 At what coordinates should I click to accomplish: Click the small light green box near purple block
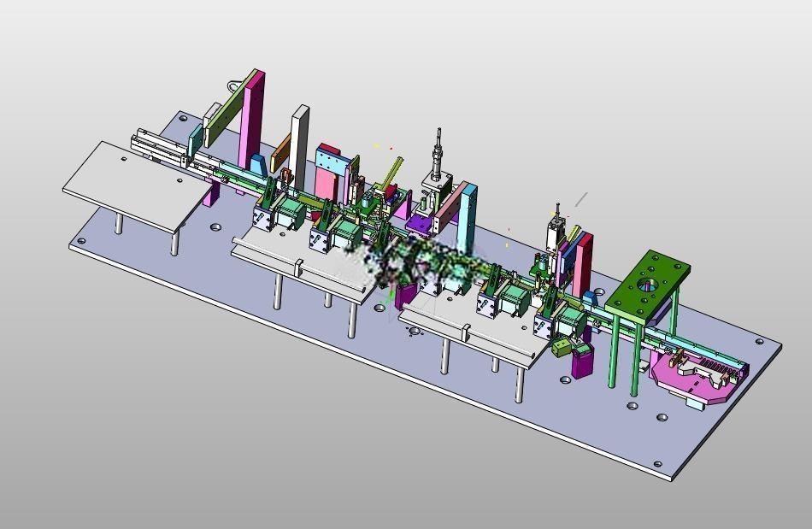tap(562, 347)
